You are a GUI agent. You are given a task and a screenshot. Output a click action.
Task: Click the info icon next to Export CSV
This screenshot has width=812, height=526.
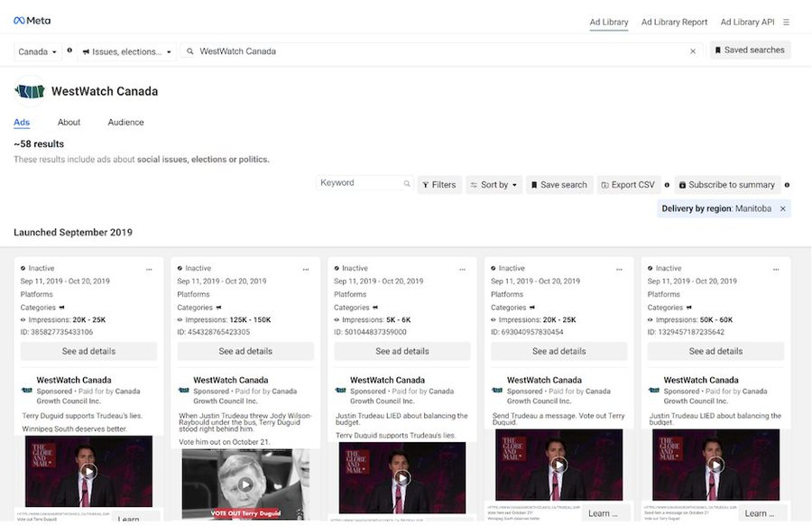(x=667, y=184)
